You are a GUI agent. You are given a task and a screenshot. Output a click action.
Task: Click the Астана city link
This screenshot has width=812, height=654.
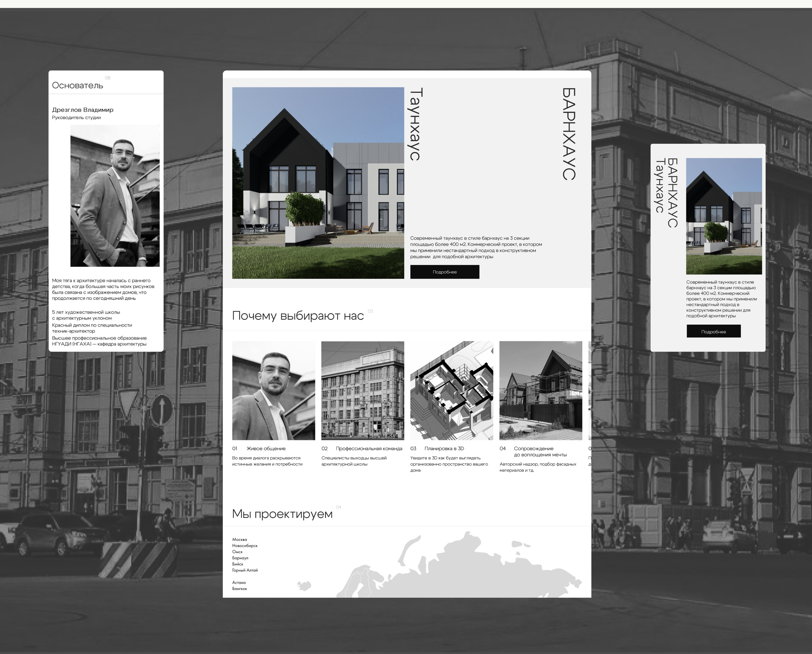(x=239, y=582)
